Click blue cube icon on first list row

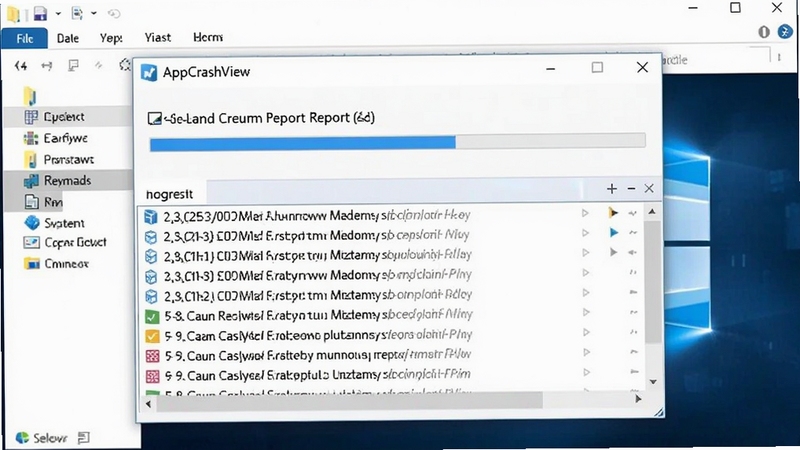(151, 217)
